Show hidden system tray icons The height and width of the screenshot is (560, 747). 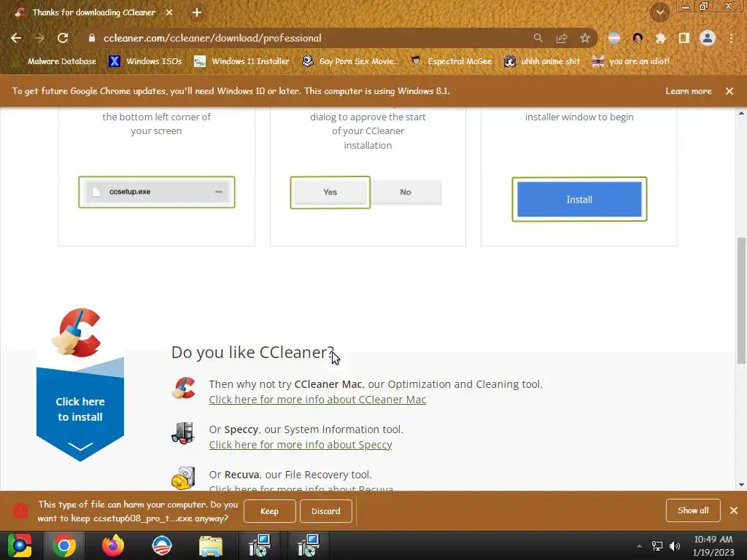[639, 546]
